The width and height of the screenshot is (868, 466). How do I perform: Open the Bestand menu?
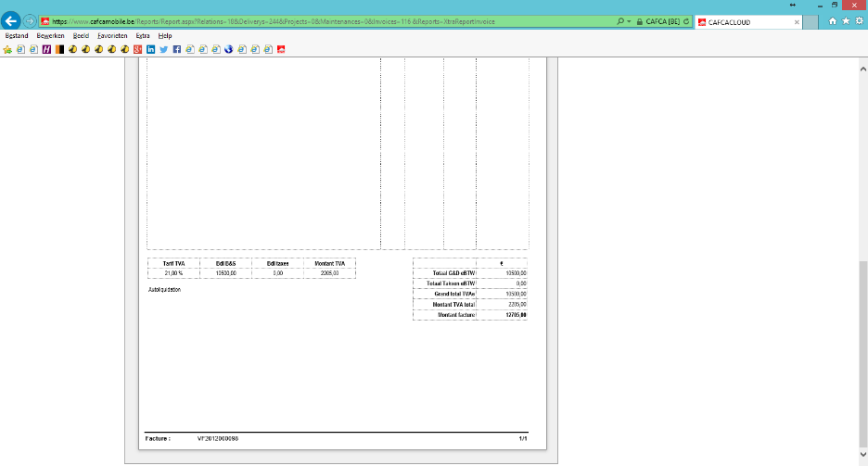[x=17, y=36]
